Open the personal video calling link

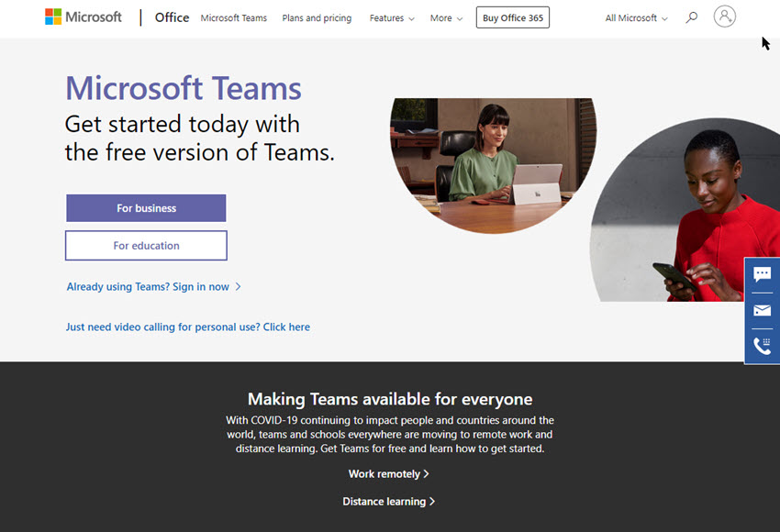(x=187, y=327)
